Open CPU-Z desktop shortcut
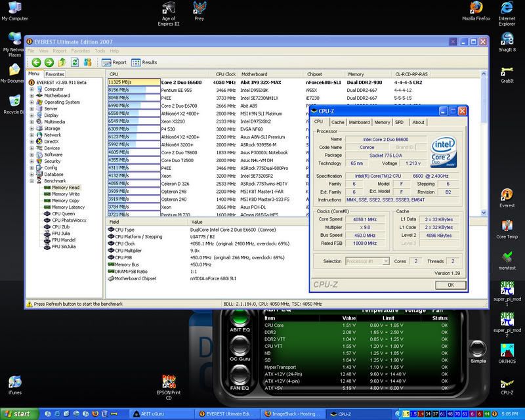This screenshot has width=525, height=420. (x=507, y=387)
